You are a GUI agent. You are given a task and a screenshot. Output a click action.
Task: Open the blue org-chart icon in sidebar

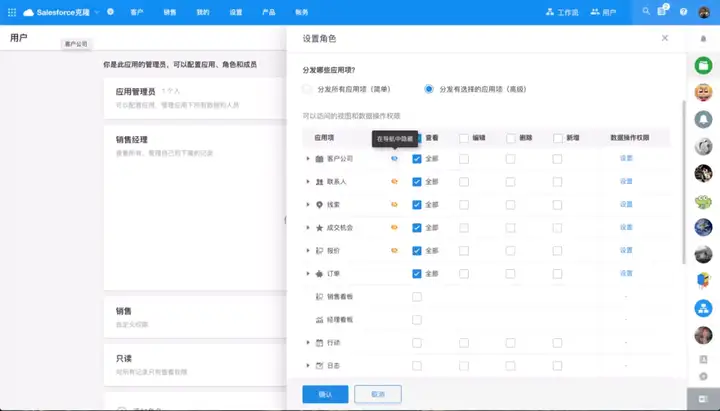pyautogui.click(x=703, y=309)
